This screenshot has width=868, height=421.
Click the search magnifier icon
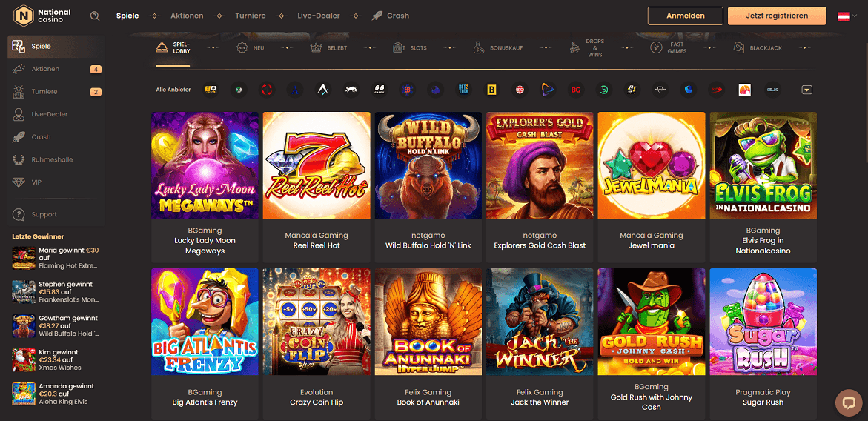click(x=95, y=16)
